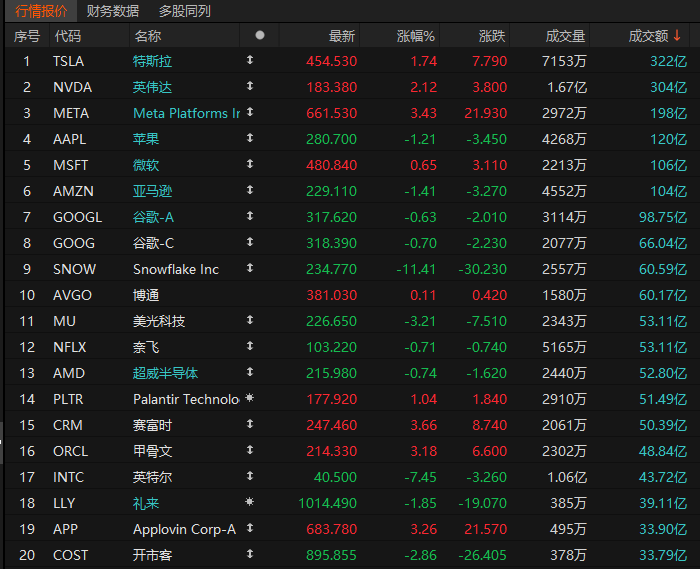
Task: Click the marker icon in TSLA row
Action: tap(250, 59)
